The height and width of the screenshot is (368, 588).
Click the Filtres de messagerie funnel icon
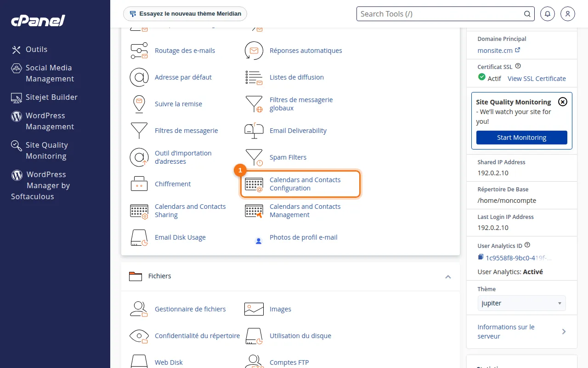pyautogui.click(x=139, y=131)
